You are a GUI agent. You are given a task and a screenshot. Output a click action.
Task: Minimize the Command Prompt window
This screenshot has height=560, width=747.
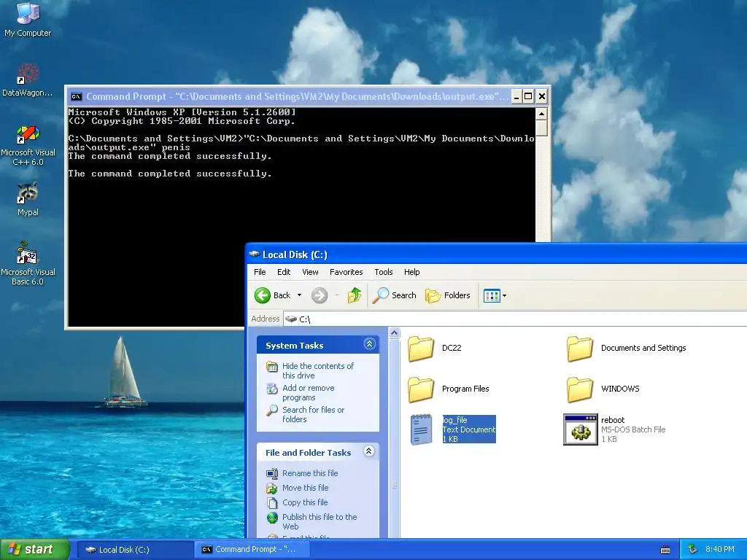tap(516, 97)
